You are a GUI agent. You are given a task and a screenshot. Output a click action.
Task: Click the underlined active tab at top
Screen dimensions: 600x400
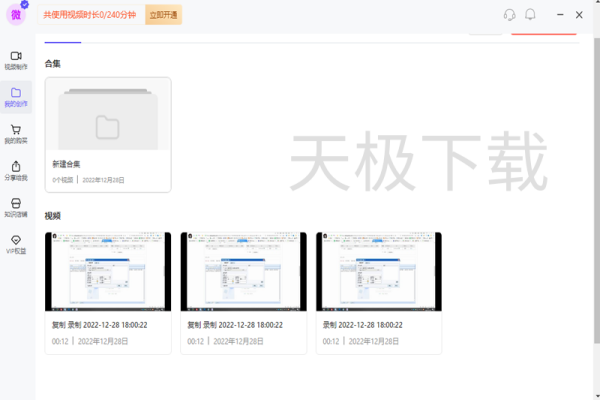[x=63, y=38]
